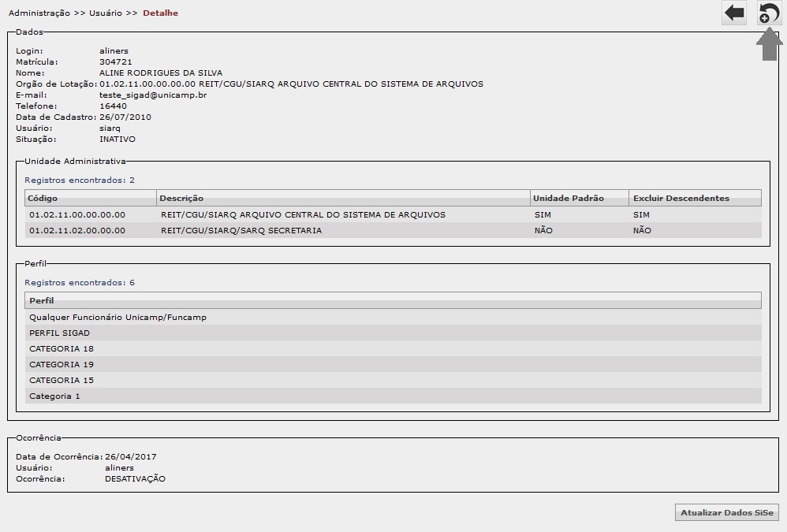Click the Atualizar Dados SiSe button
The image size is (787, 532).
[x=727, y=512]
